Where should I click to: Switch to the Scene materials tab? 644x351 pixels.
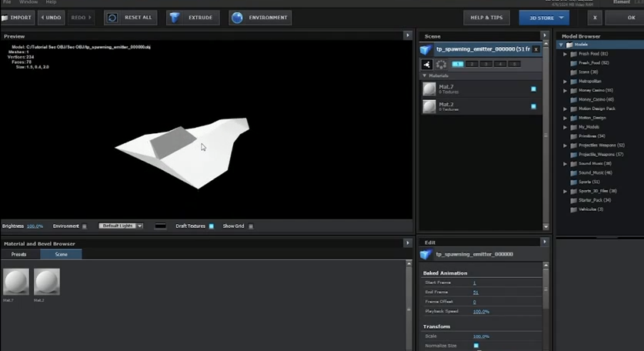(62, 255)
